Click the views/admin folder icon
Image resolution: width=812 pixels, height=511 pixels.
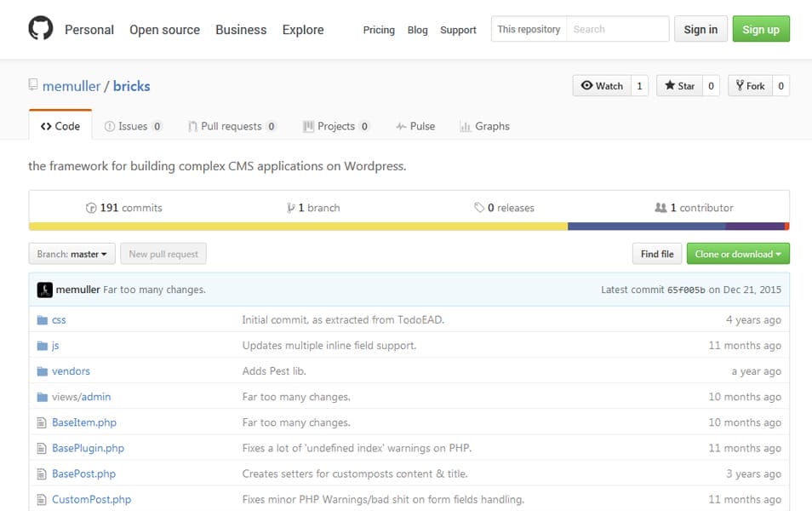coord(43,397)
